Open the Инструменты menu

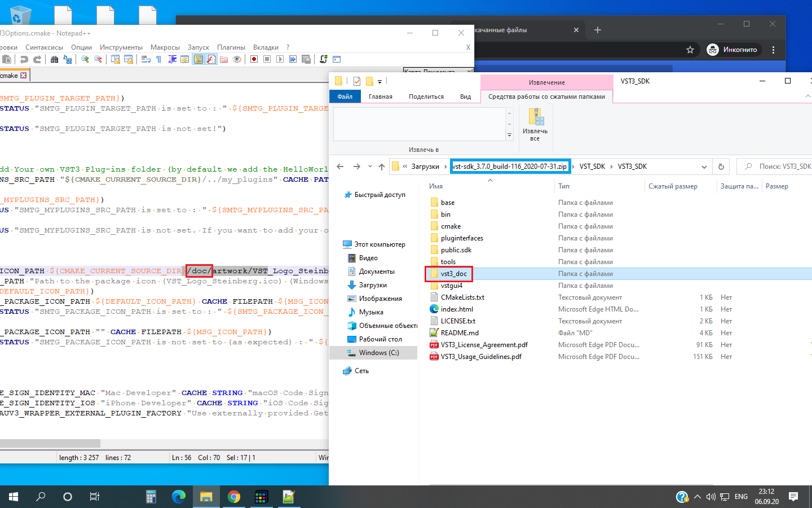pyautogui.click(x=121, y=47)
